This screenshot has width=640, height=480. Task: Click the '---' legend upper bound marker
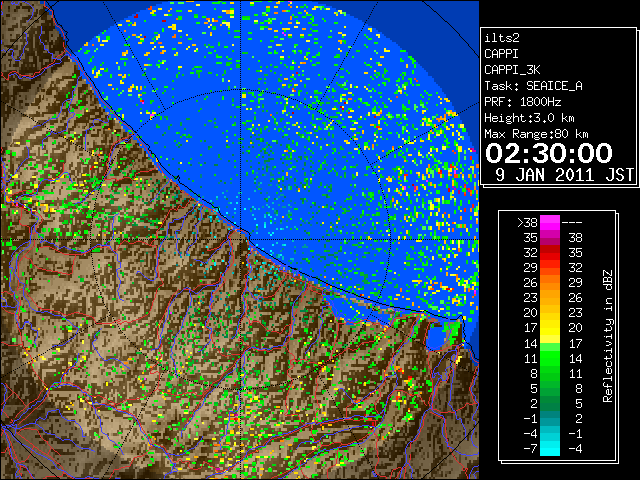(572, 223)
